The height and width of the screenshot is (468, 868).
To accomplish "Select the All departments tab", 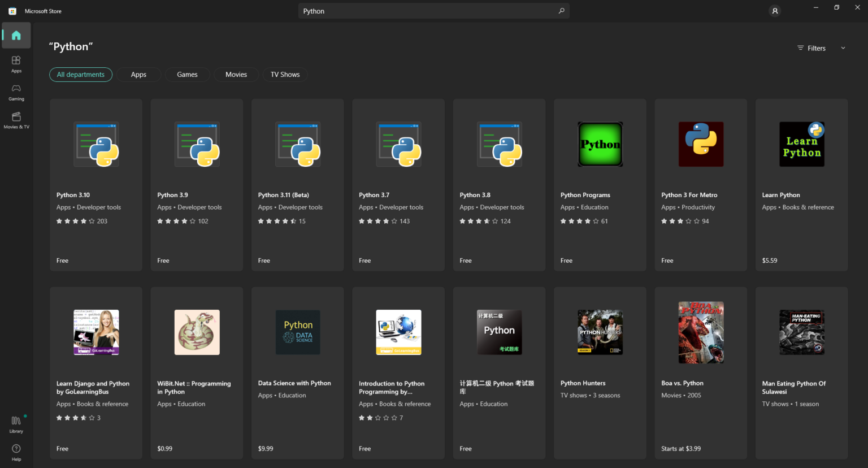I will click(81, 74).
